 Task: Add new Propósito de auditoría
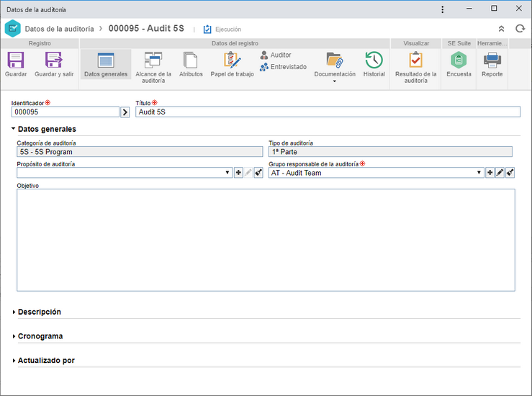point(238,173)
